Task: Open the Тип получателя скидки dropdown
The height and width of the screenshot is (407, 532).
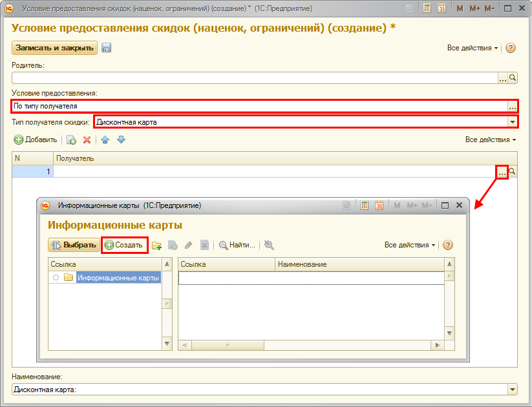Action: pos(513,121)
